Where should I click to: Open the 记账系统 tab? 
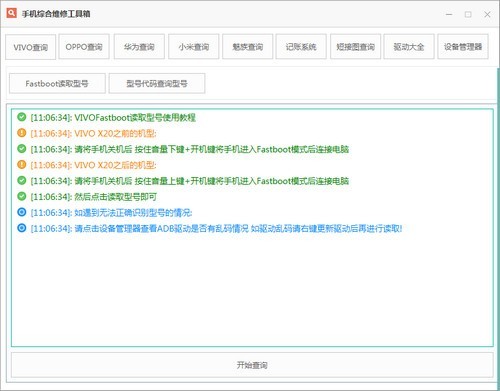point(301,47)
